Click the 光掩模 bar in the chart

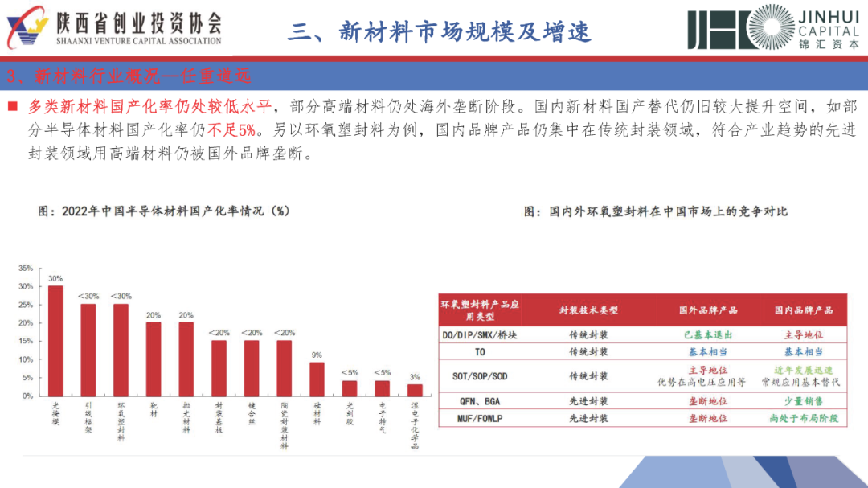pyautogui.click(x=55, y=341)
